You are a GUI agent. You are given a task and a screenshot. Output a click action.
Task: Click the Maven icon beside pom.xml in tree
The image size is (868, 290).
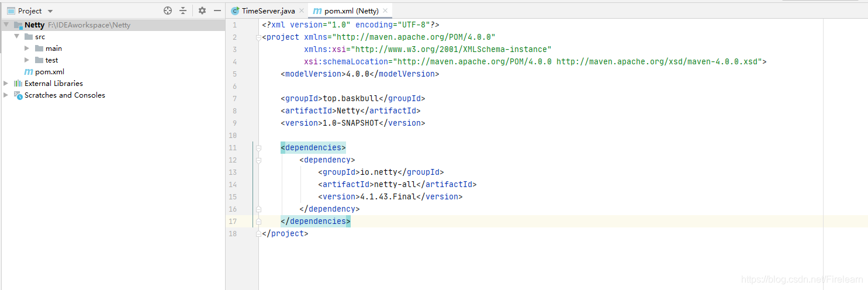coord(29,71)
